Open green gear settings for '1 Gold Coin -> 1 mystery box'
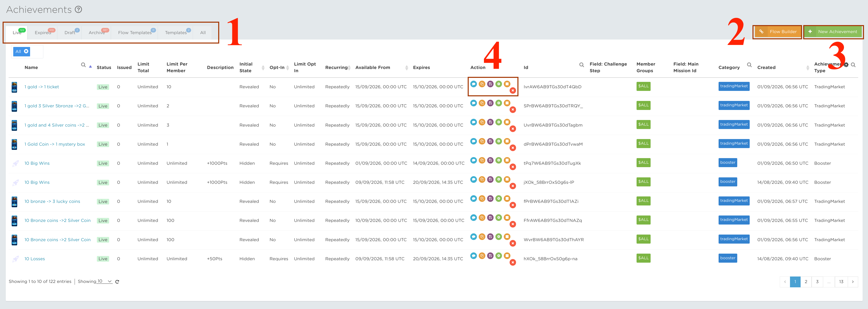 click(x=499, y=141)
